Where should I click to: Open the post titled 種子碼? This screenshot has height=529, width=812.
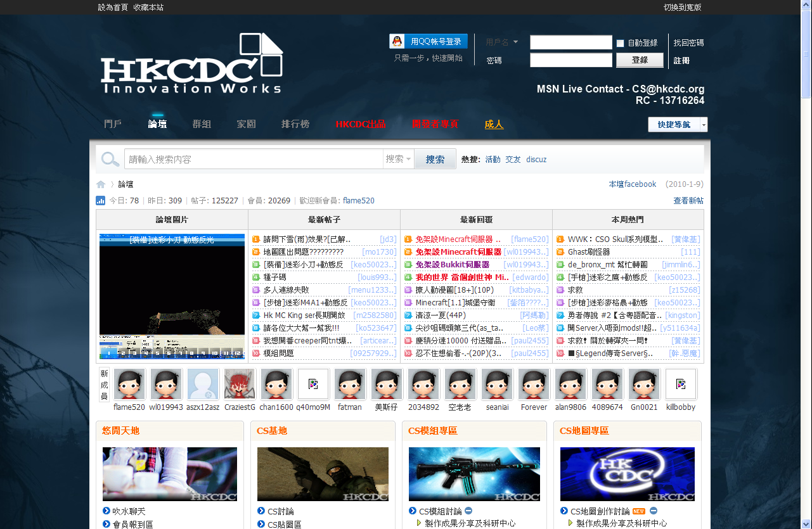[x=275, y=277]
